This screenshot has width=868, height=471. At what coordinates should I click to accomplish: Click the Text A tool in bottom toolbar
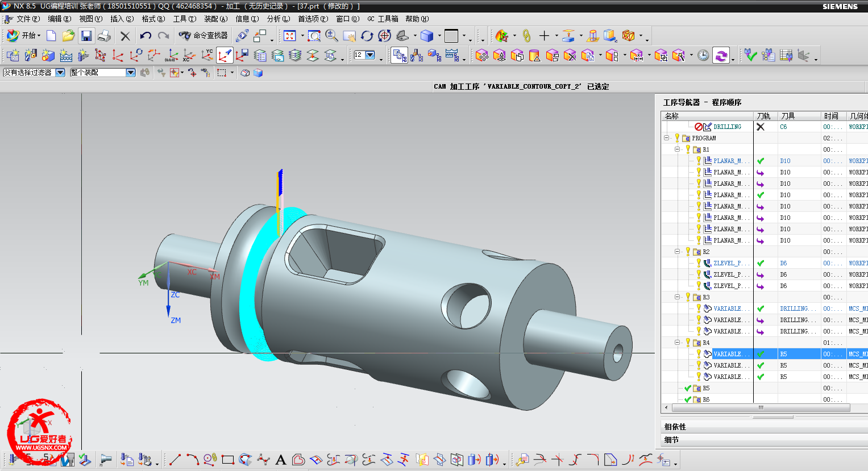click(281, 460)
